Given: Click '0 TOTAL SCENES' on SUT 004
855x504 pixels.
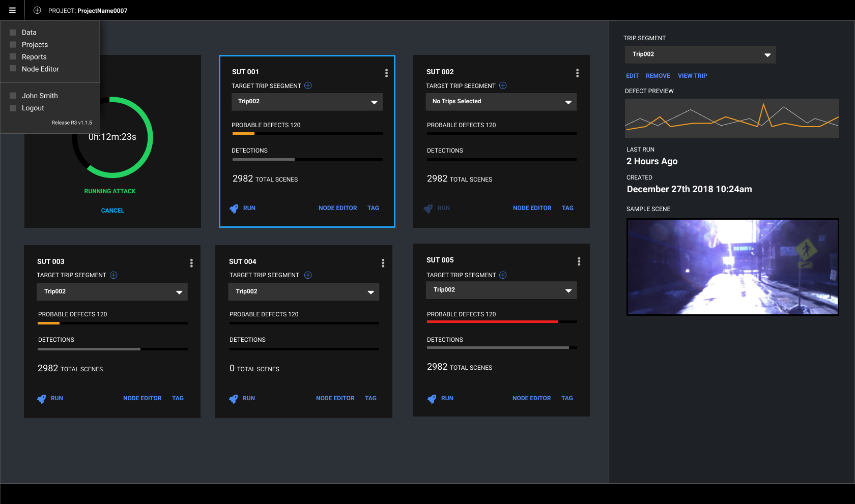Looking at the screenshot, I should (x=254, y=368).
